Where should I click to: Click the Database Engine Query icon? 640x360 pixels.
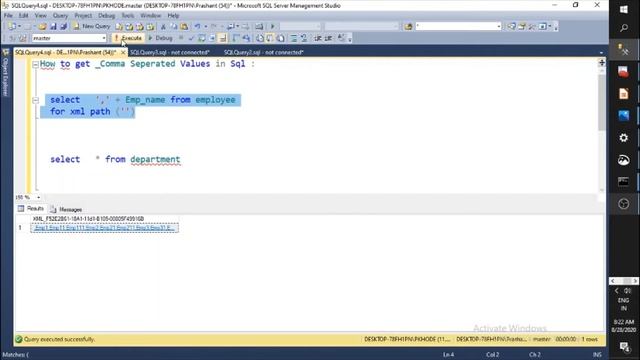[119, 27]
